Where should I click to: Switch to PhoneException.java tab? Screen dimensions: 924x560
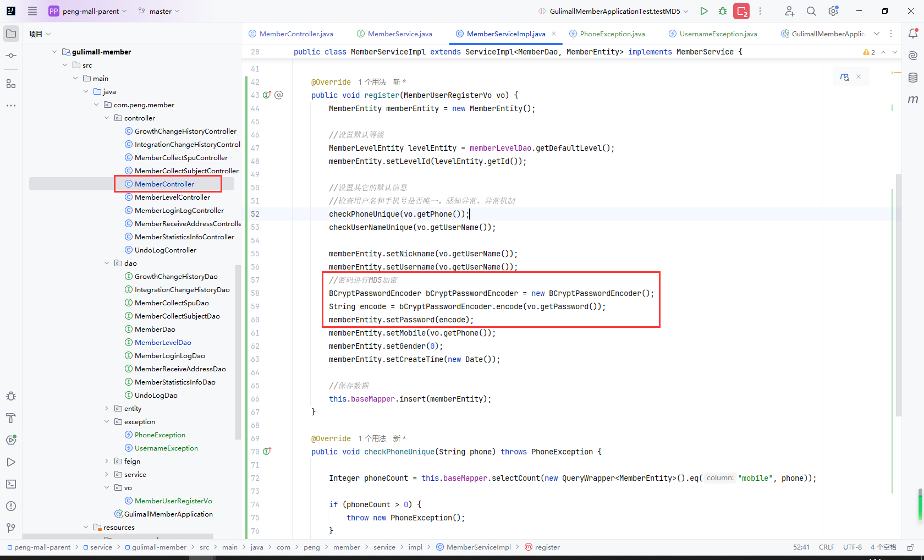(x=607, y=34)
